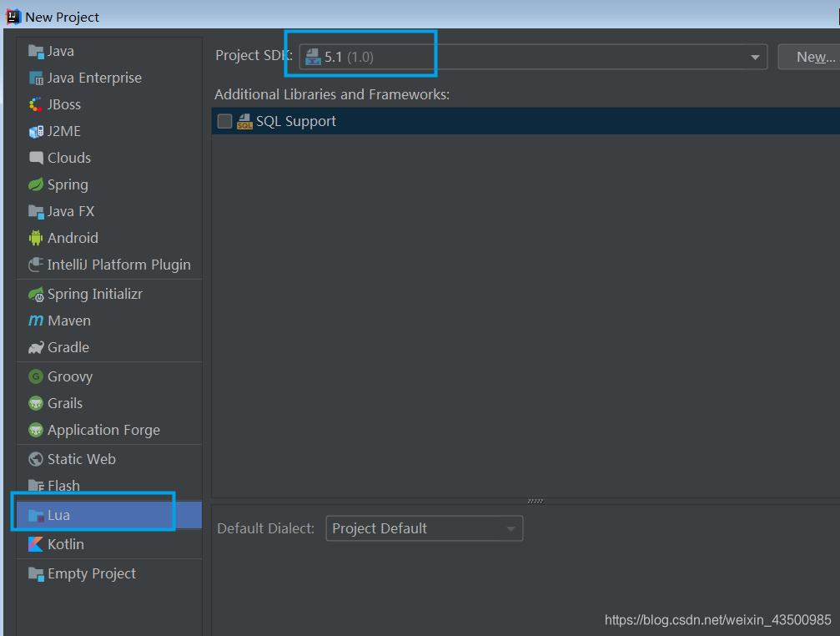Choose the IntelliJ Platform Plugin icon
The height and width of the screenshot is (636, 840).
pos(36,265)
